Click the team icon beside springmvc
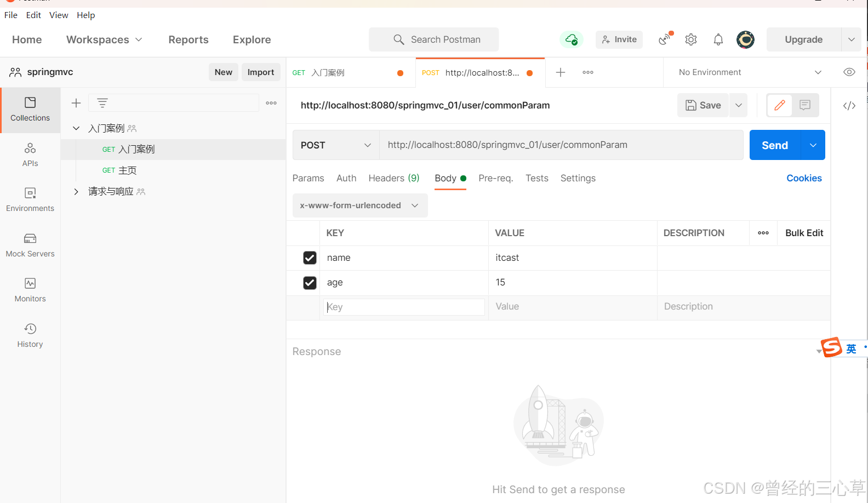Viewport: 868px width, 503px height. [x=15, y=72]
